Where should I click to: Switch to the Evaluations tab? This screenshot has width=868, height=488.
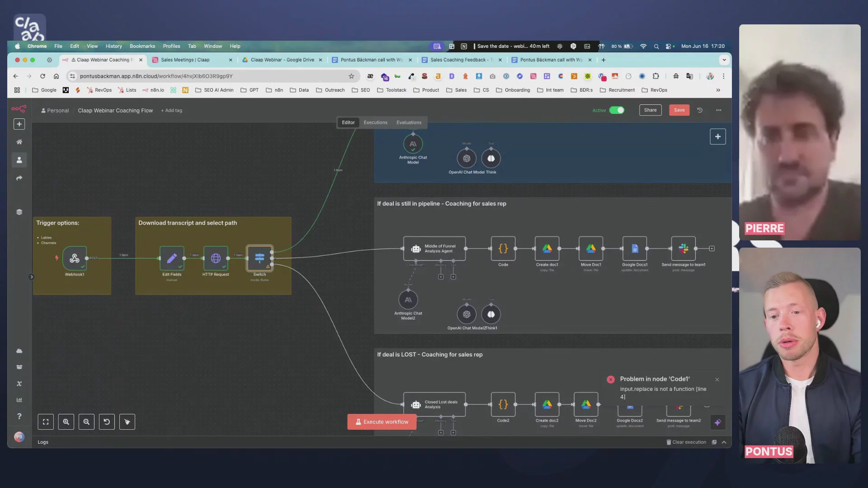pos(409,122)
